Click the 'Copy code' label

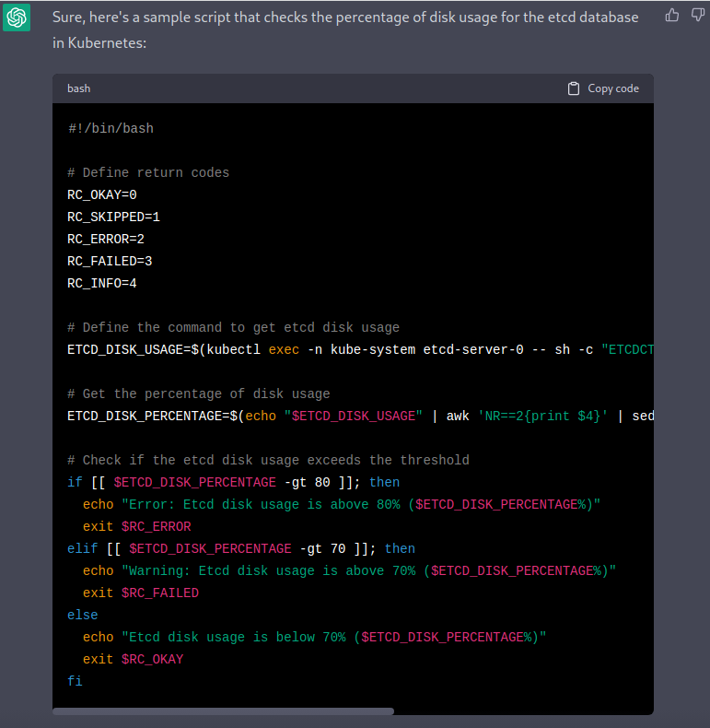[613, 88]
